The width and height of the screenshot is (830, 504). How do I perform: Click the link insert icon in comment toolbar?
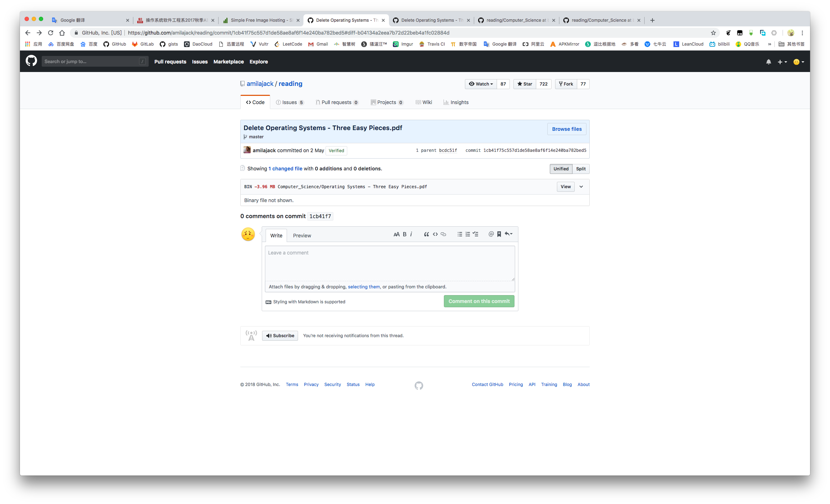pyautogui.click(x=444, y=235)
